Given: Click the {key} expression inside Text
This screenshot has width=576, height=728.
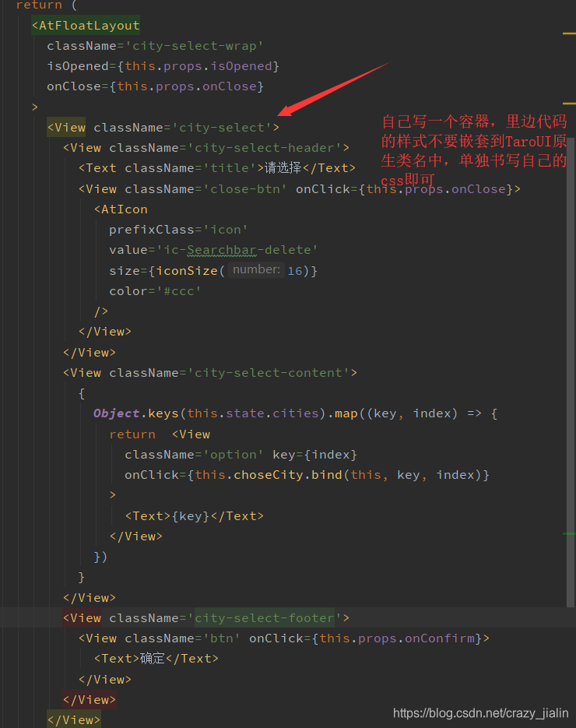Looking at the screenshot, I should click(x=190, y=516).
